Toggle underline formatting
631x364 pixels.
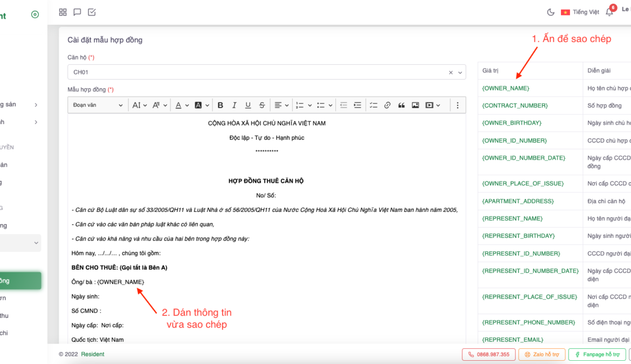[248, 105]
